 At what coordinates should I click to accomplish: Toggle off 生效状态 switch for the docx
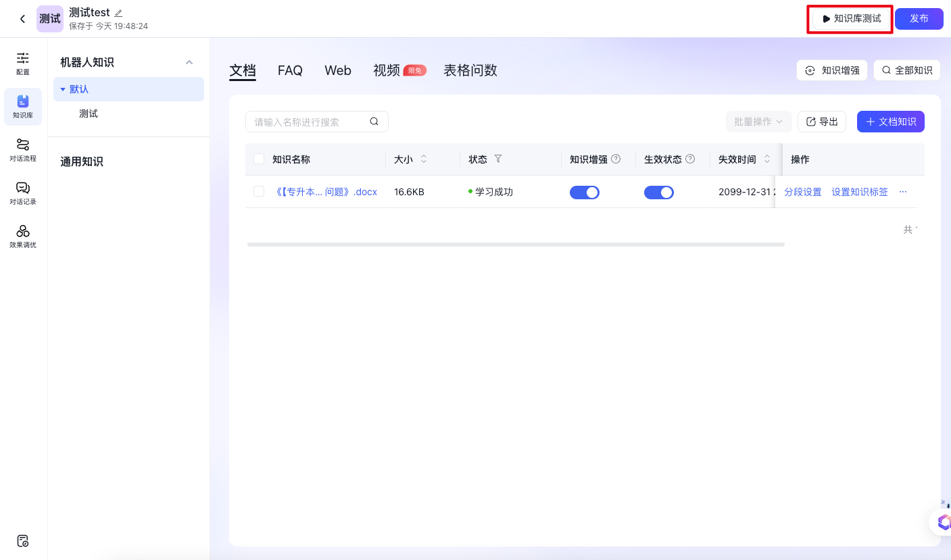[x=659, y=193]
